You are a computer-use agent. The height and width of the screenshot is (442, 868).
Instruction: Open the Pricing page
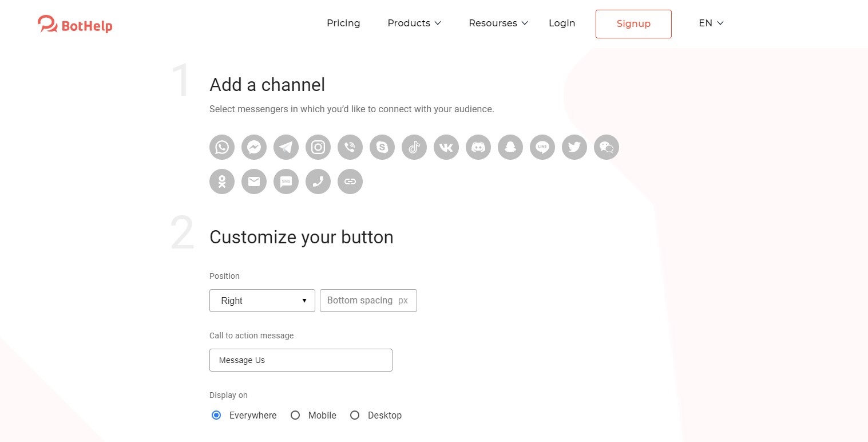(343, 23)
